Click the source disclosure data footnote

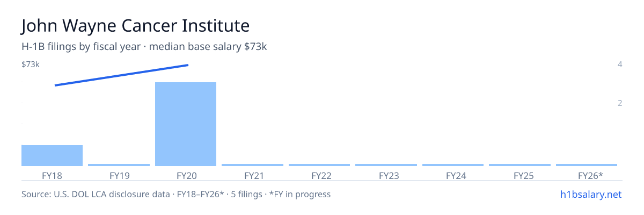coord(176,194)
